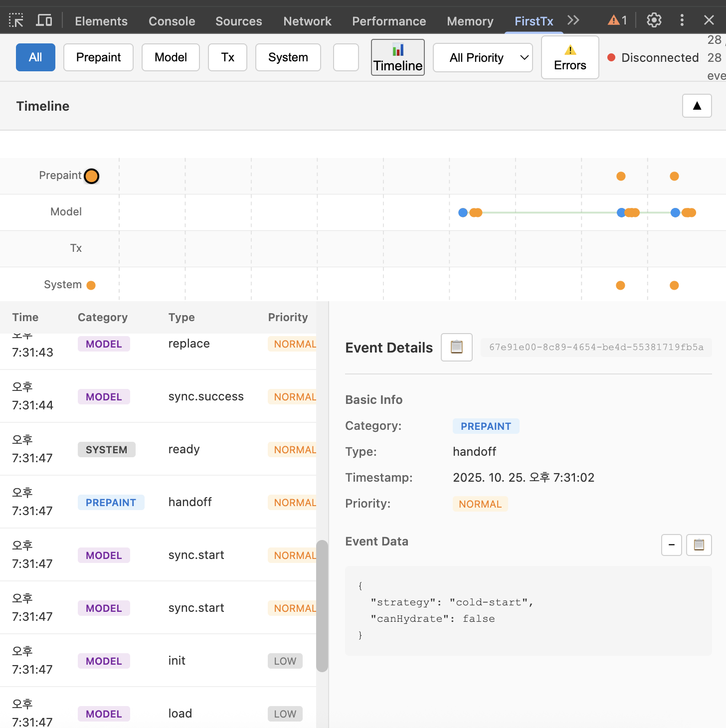
Task: Click the first System row timeline dot
Action: click(91, 285)
